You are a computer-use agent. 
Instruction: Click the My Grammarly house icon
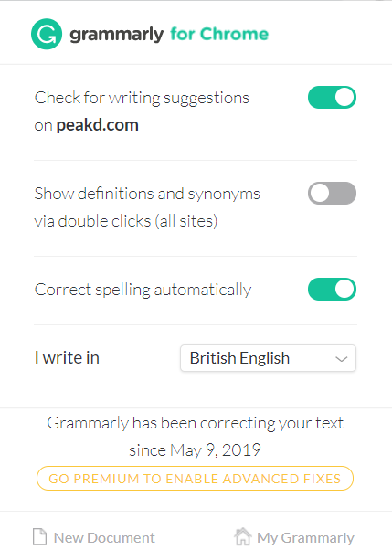tap(243, 536)
